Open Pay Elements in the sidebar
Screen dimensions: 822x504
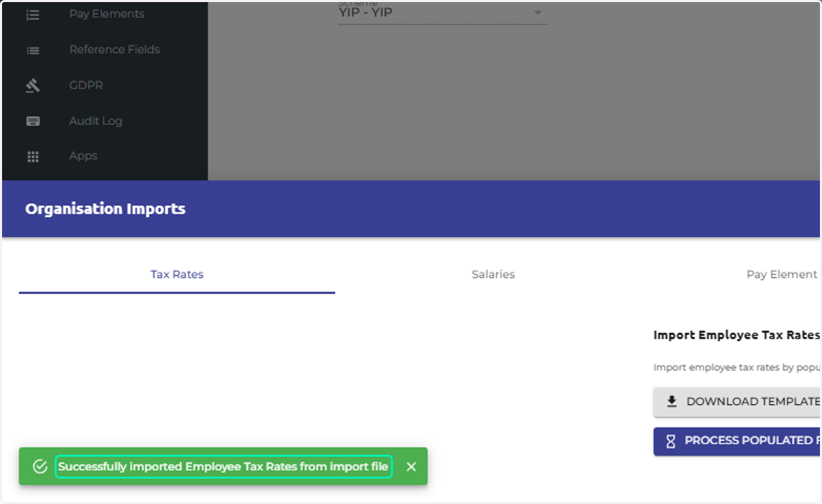pos(106,14)
